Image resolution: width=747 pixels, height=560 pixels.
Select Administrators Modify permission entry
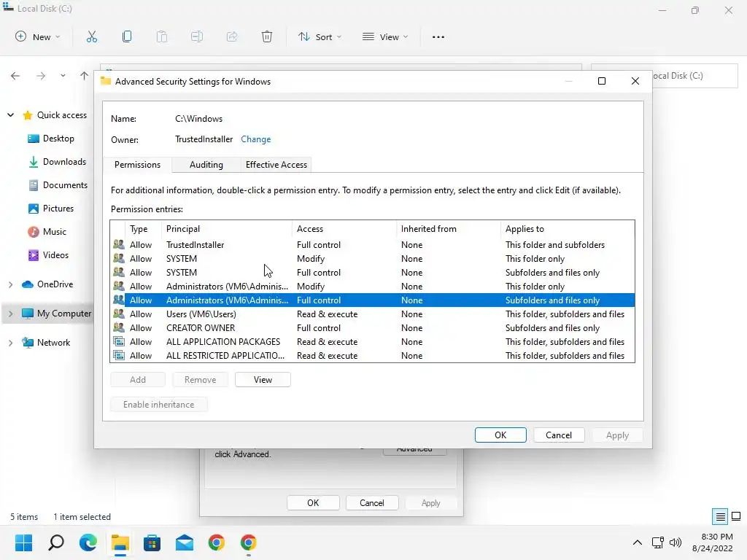click(x=373, y=286)
